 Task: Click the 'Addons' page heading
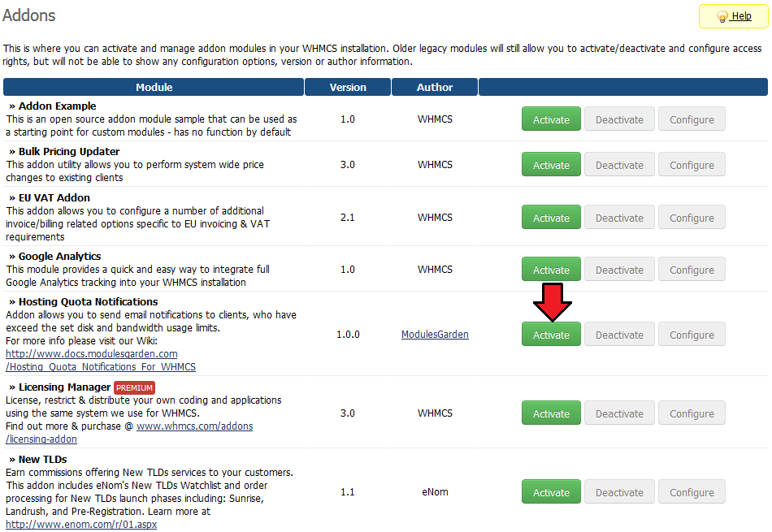pos(29,15)
